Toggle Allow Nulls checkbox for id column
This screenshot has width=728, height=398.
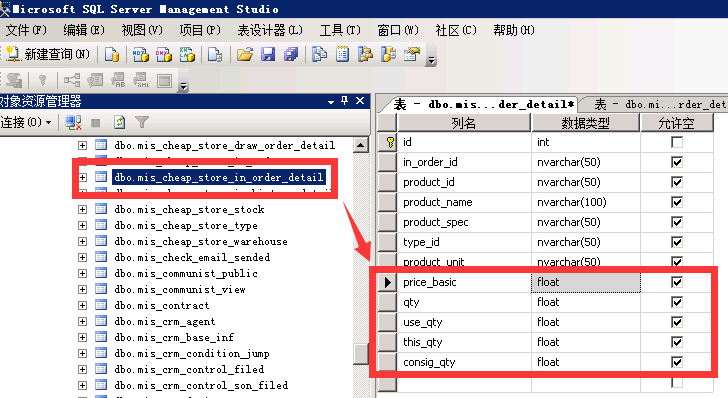click(x=677, y=142)
